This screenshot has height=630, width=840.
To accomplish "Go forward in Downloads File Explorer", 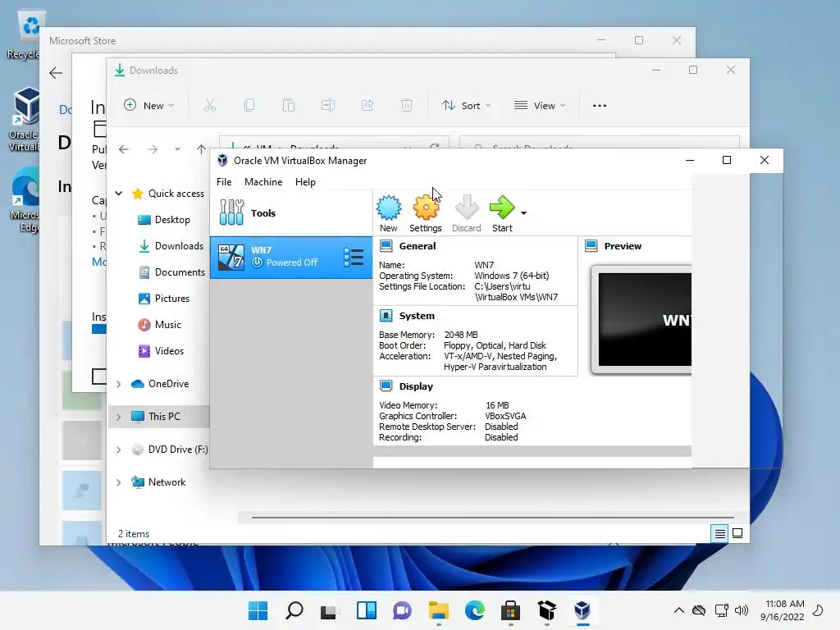I will (153, 149).
